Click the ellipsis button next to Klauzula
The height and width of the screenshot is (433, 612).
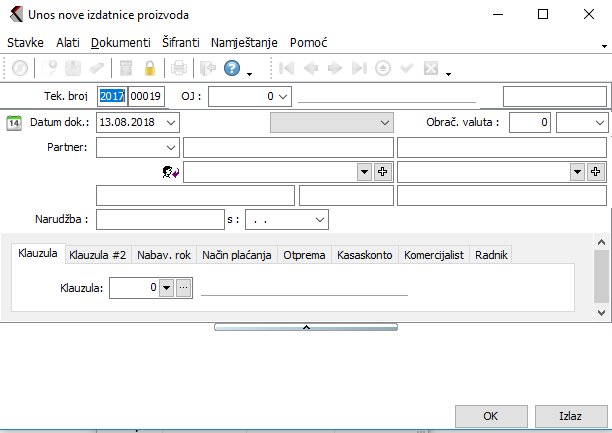coord(183,288)
